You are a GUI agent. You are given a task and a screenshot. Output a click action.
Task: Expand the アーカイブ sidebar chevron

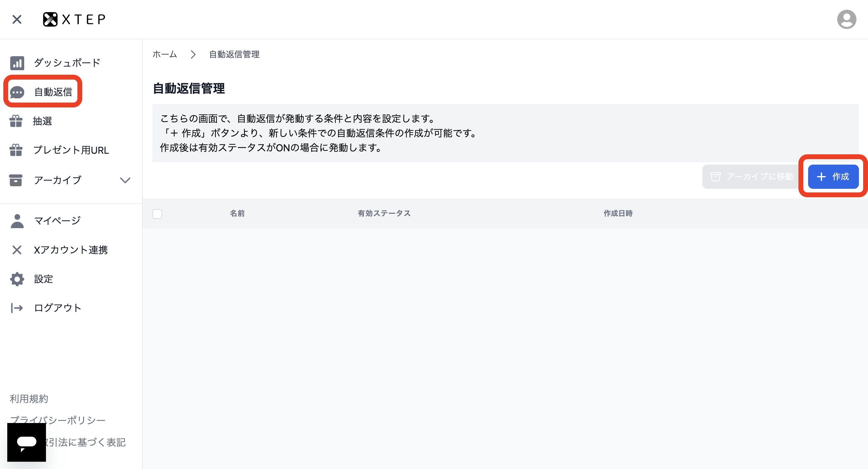tap(125, 180)
